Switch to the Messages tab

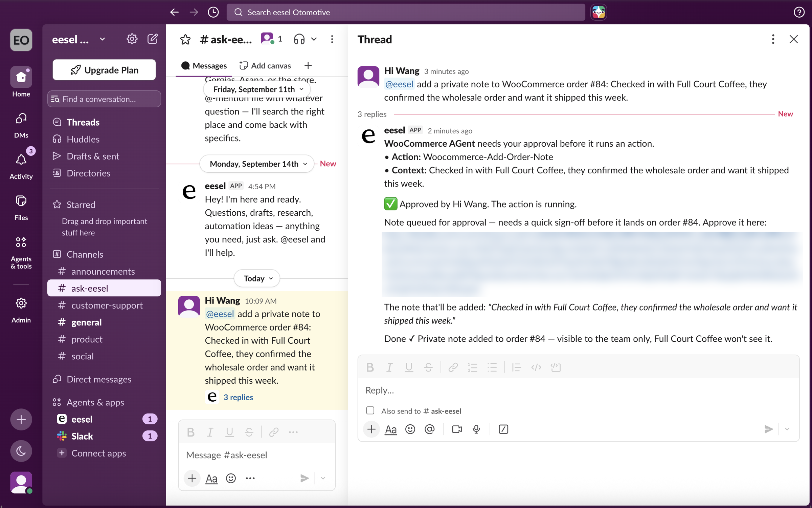coord(204,66)
